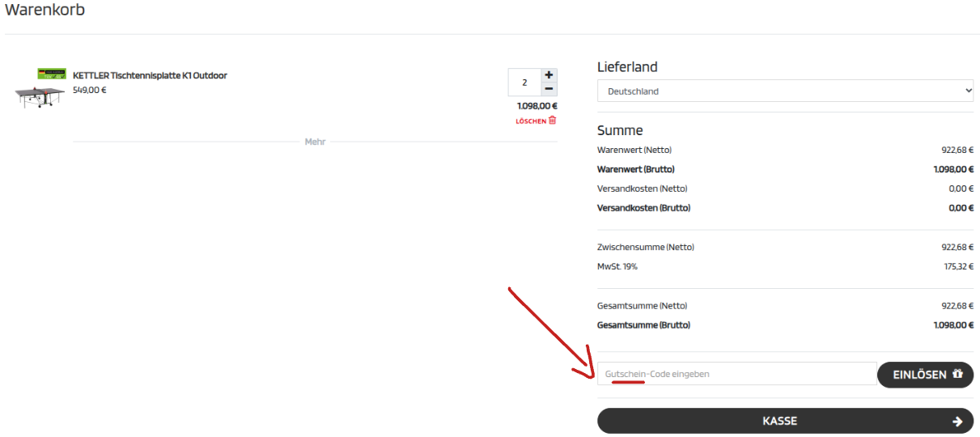
Task: Click the green badge above the product image
Action: tap(52, 74)
